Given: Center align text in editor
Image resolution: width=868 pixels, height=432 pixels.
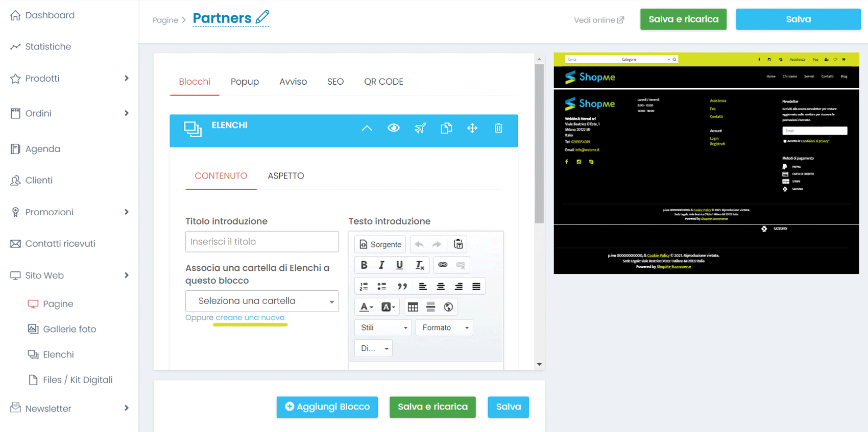Looking at the screenshot, I should point(441,286).
